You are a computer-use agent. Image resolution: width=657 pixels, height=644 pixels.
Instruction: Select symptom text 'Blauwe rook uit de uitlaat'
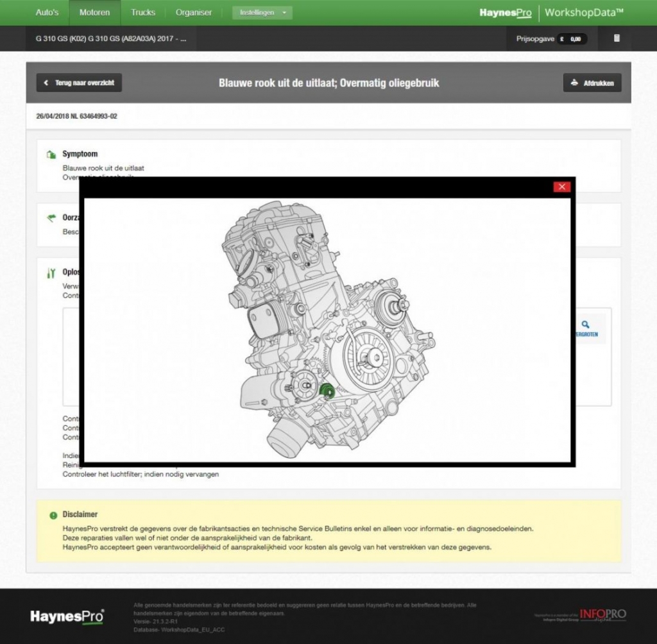tap(103, 168)
